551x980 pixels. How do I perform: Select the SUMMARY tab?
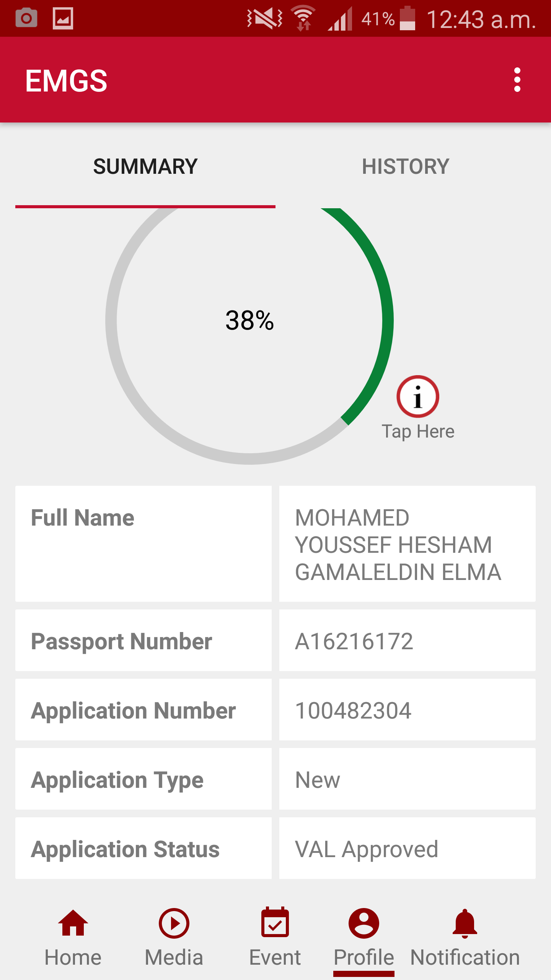pos(145,167)
